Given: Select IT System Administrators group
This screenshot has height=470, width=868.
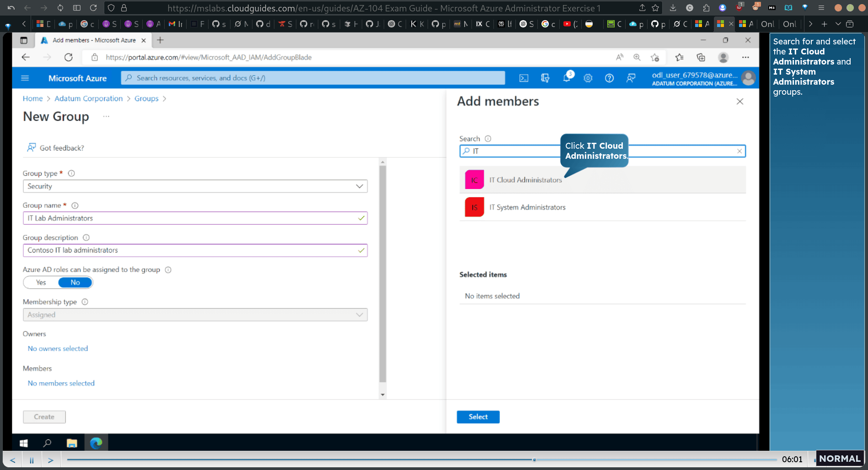Looking at the screenshot, I should click(x=602, y=207).
